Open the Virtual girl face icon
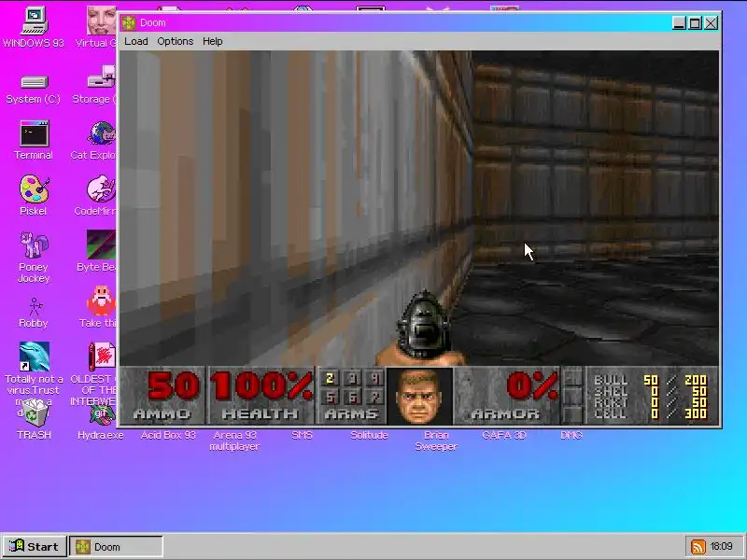747x560 pixels. (101, 20)
